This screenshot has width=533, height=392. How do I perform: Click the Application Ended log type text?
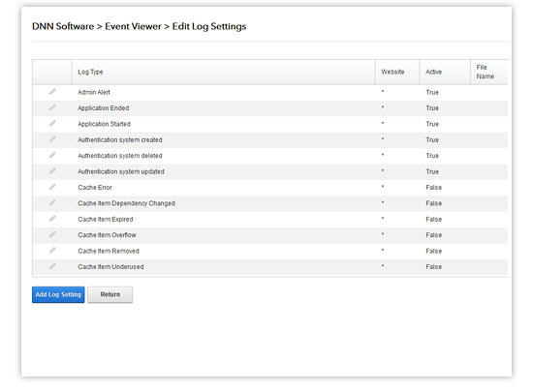pos(104,108)
